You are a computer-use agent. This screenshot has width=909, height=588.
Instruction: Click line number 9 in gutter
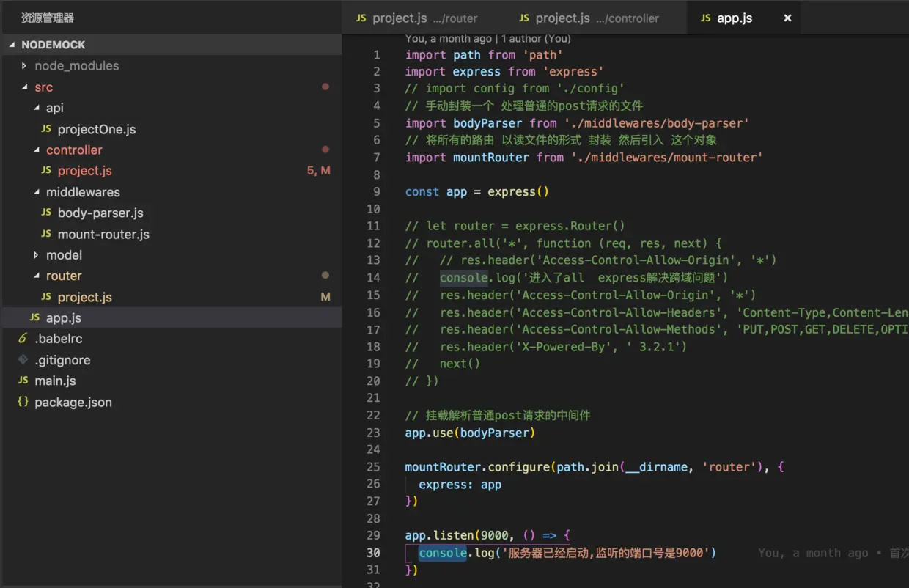point(376,191)
